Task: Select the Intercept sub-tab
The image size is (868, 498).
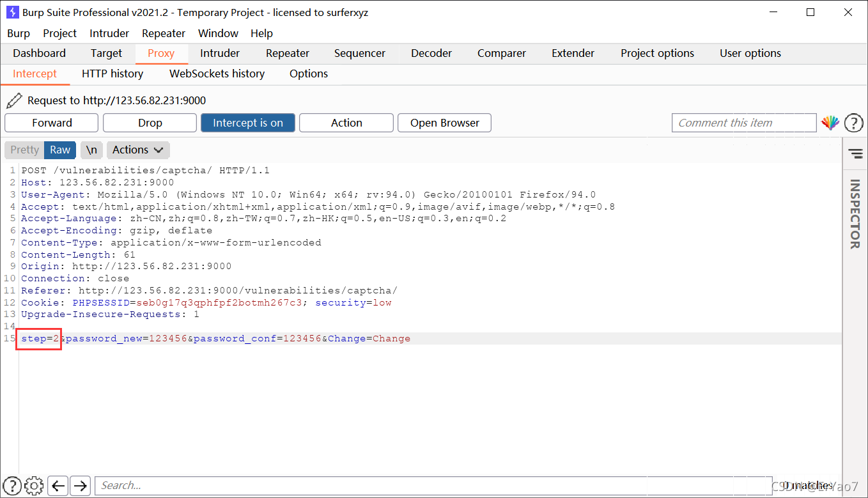Action: click(35, 74)
